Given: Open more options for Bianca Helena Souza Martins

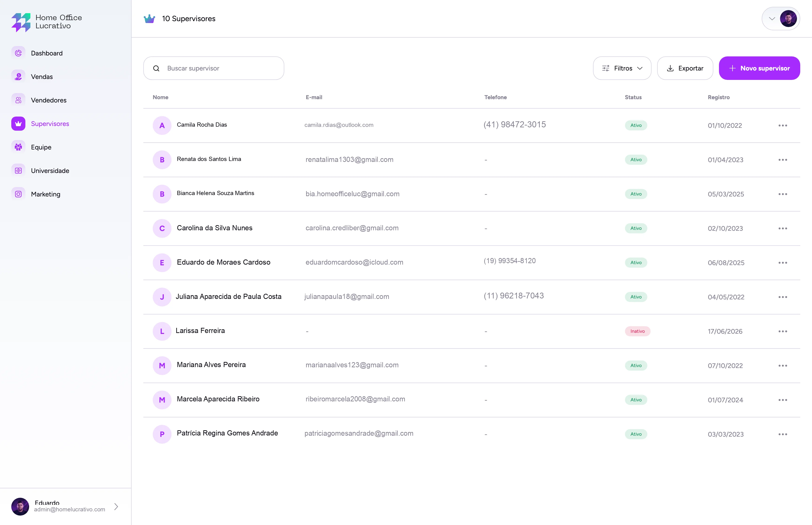Looking at the screenshot, I should [783, 194].
